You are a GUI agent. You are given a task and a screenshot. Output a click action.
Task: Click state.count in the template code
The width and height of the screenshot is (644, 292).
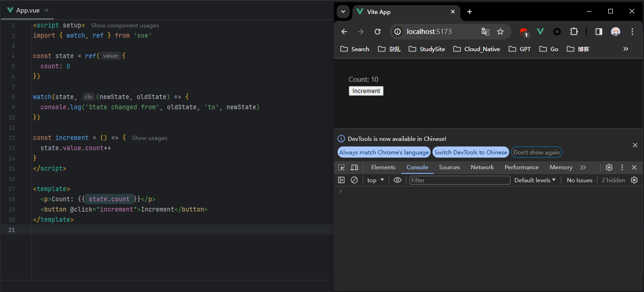[x=109, y=199]
